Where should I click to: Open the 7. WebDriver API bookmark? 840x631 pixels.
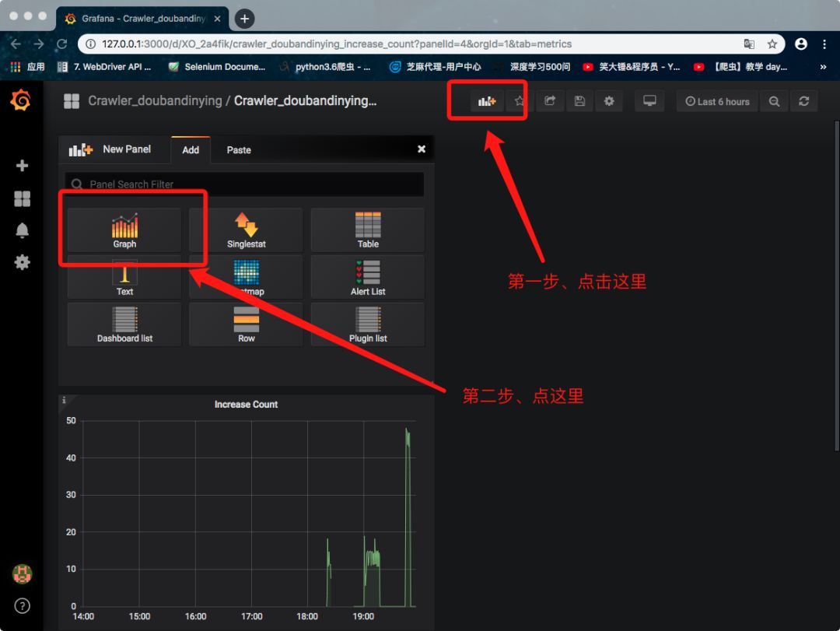104,66
